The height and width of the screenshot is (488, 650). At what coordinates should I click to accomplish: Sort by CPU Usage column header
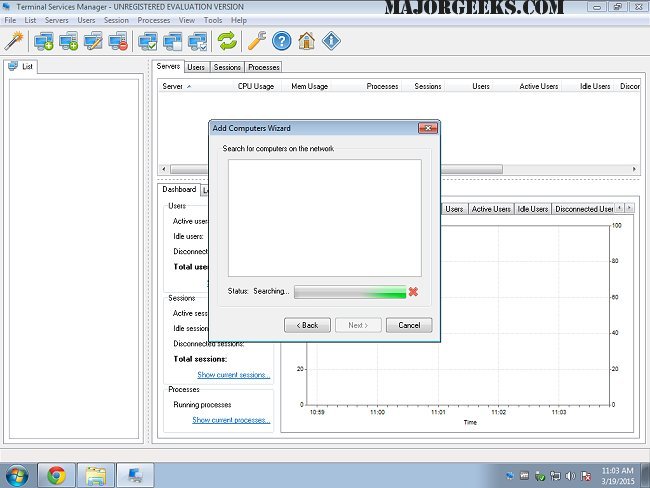tap(256, 86)
